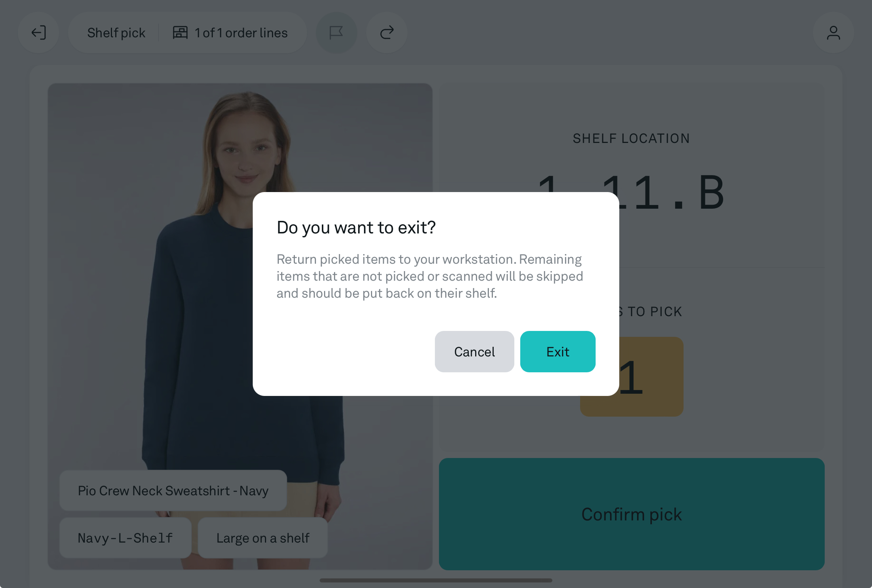Click the Confirm pick button
The image size is (872, 588).
(x=631, y=514)
